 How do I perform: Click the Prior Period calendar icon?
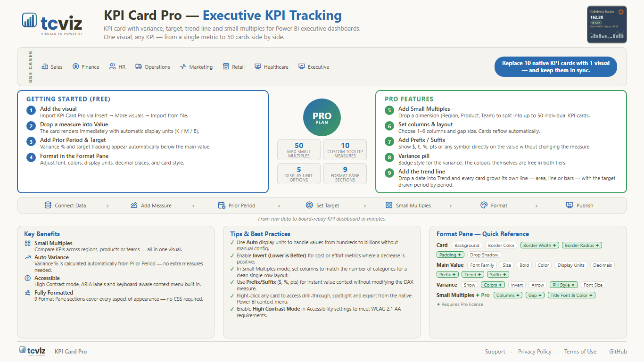pos(222,205)
